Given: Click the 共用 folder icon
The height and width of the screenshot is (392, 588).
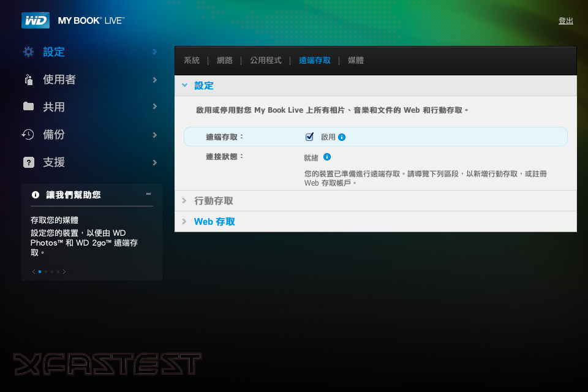Looking at the screenshot, I should point(29,107).
